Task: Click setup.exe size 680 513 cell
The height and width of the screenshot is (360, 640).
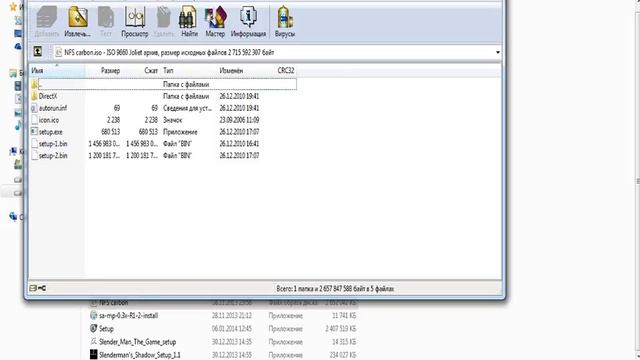Action: coord(110,132)
